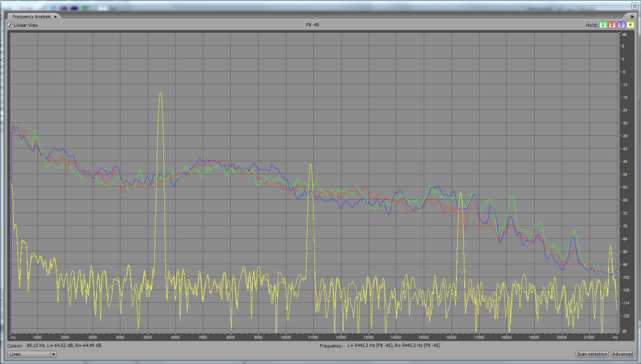The width and height of the screenshot is (641, 364).
Task: Open the Lines display style dropdown
Action: pos(32,354)
